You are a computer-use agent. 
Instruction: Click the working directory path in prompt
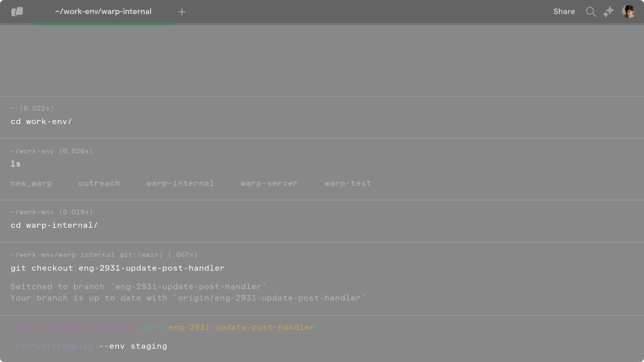point(74,327)
